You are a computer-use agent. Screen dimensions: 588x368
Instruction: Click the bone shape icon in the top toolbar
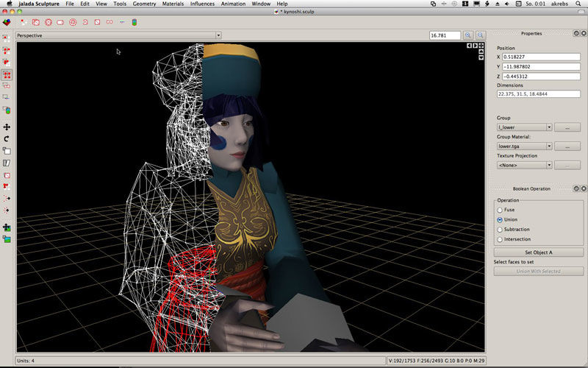(x=110, y=22)
